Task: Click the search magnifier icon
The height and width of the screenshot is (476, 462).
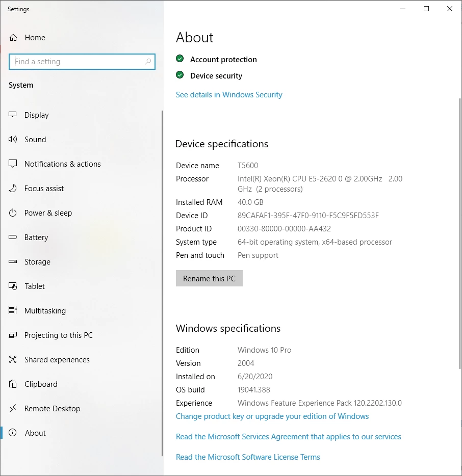Action: [x=148, y=62]
